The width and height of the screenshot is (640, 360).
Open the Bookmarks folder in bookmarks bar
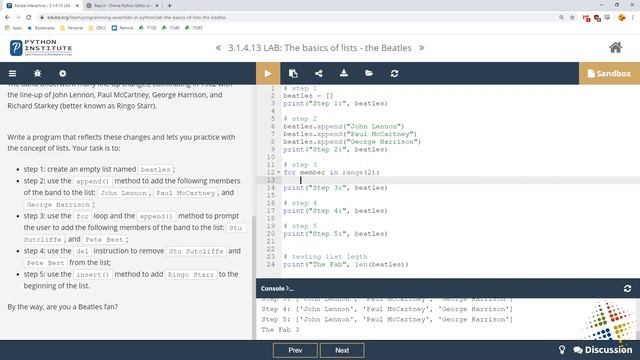click(41, 28)
